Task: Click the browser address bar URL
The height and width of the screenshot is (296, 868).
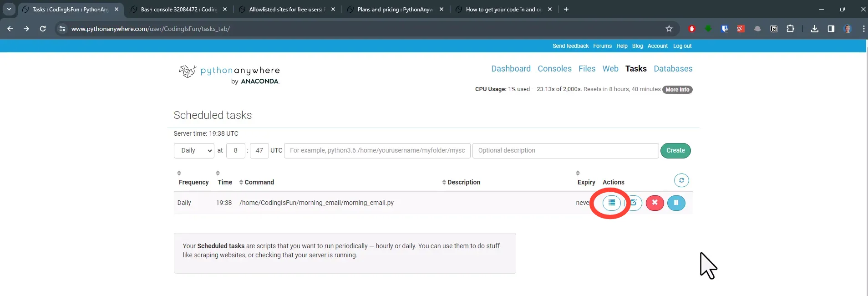Action: [x=151, y=29]
